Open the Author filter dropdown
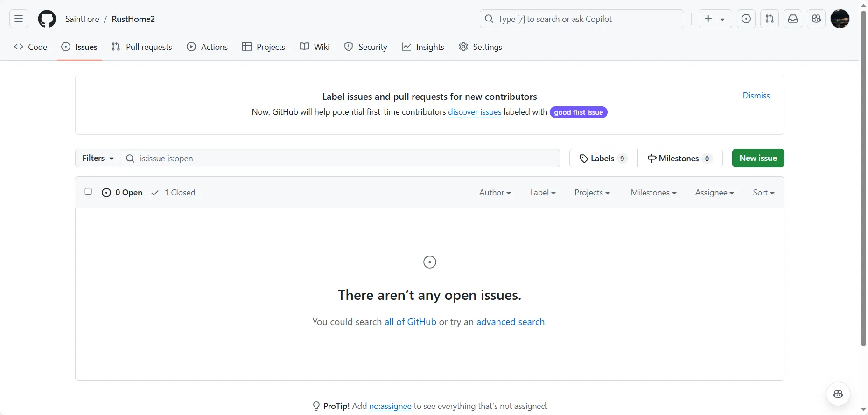The image size is (868, 415). click(x=495, y=193)
